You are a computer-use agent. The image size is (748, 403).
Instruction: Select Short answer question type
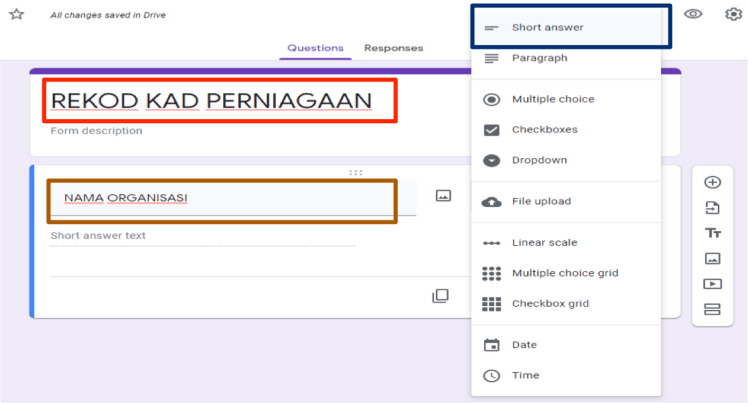tap(547, 27)
